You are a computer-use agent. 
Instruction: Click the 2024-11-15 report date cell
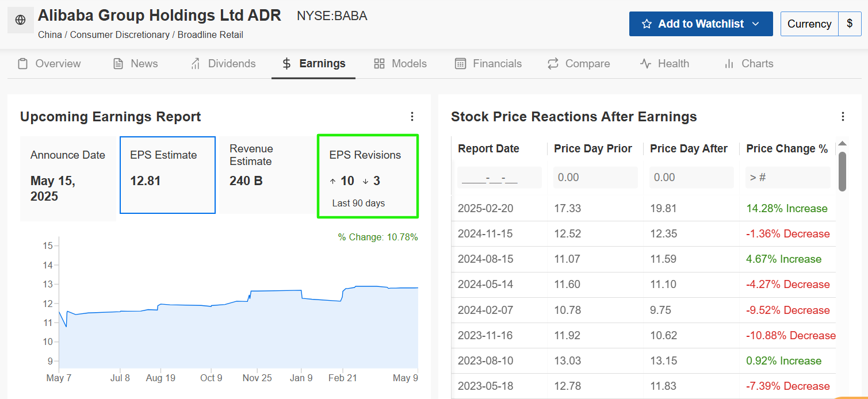[485, 234]
